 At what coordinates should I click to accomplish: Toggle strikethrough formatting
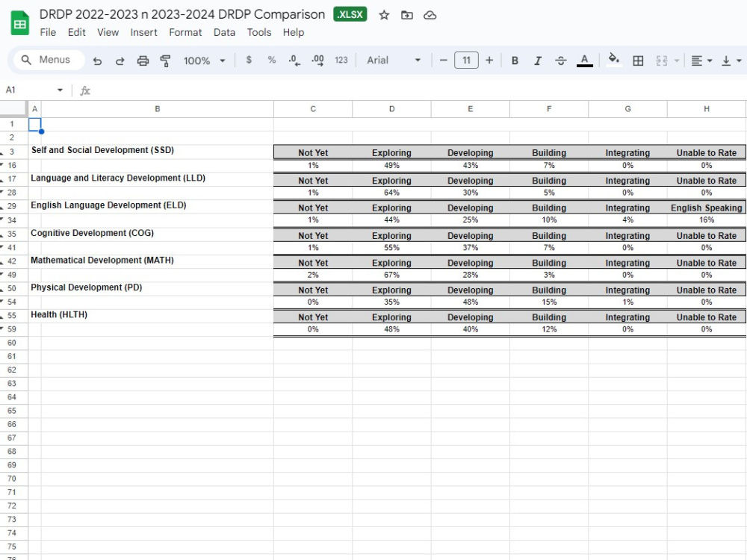pyautogui.click(x=561, y=60)
